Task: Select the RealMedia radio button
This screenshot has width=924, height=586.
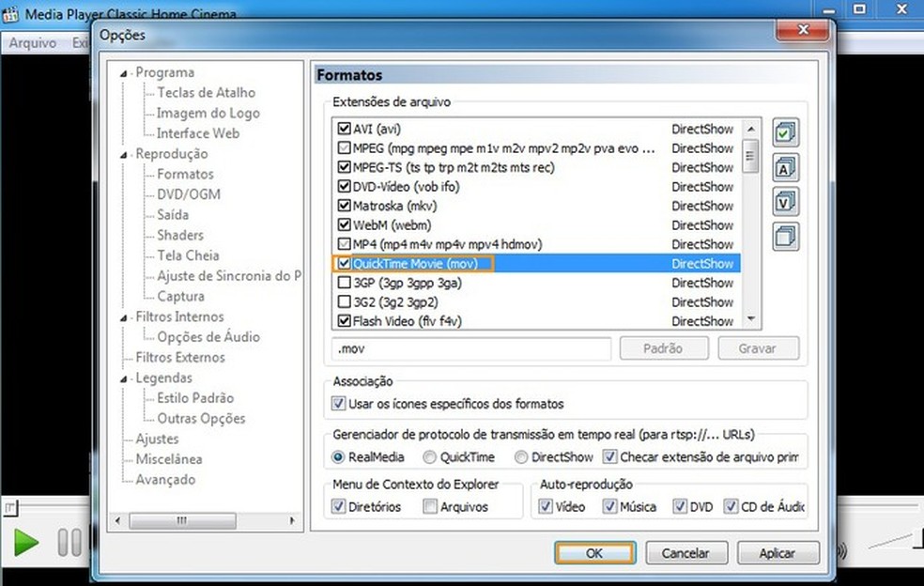Action: pyautogui.click(x=338, y=457)
